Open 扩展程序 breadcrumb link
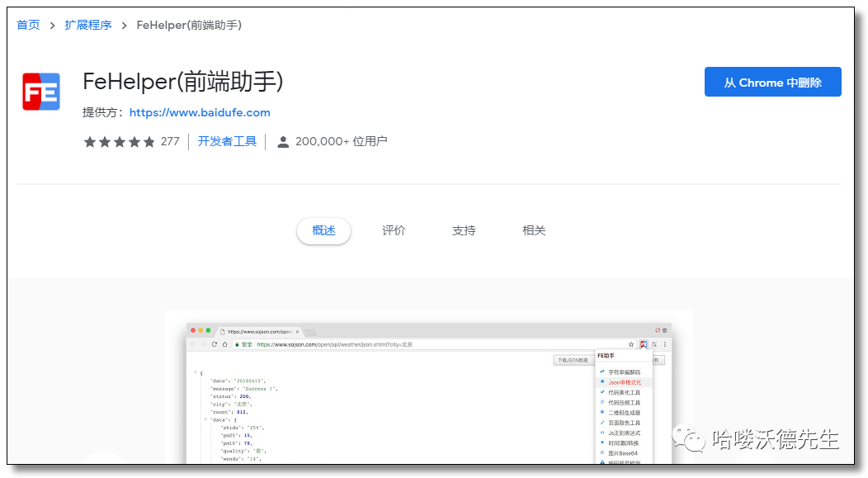Screen dimensions: 868x478 [88, 25]
